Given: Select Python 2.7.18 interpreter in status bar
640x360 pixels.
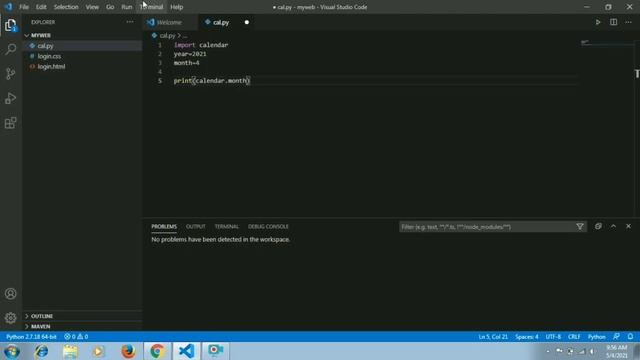Looking at the screenshot, I should 31,337.
